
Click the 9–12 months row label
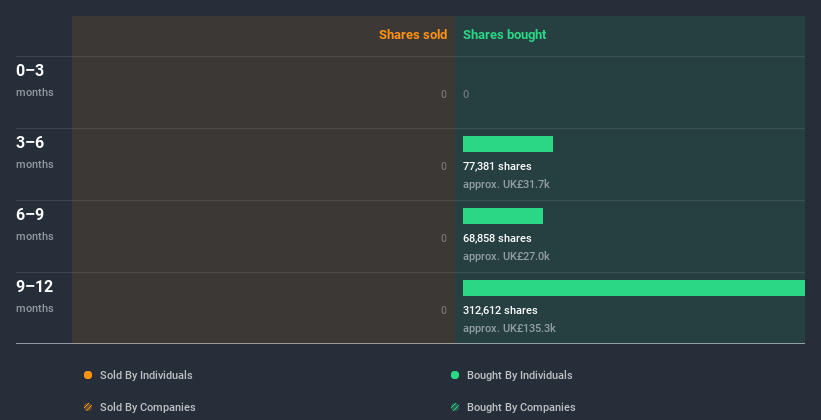tap(35, 296)
